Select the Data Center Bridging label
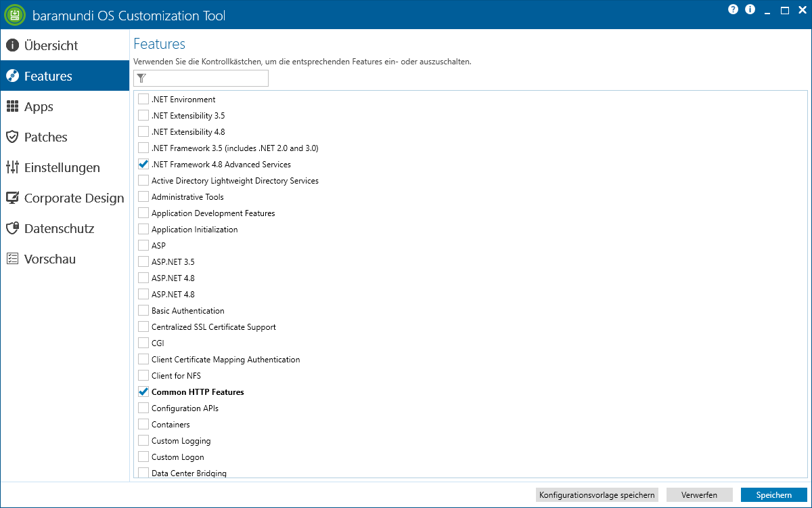Image resolution: width=812 pixels, height=508 pixels. pyautogui.click(x=189, y=473)
